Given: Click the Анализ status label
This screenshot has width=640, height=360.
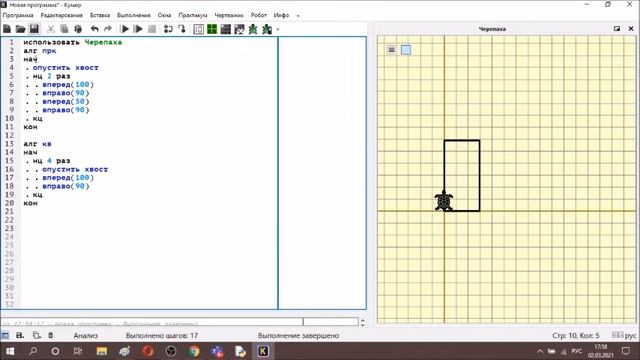Looking at the screenshot, I should click(x=86, y=336).
